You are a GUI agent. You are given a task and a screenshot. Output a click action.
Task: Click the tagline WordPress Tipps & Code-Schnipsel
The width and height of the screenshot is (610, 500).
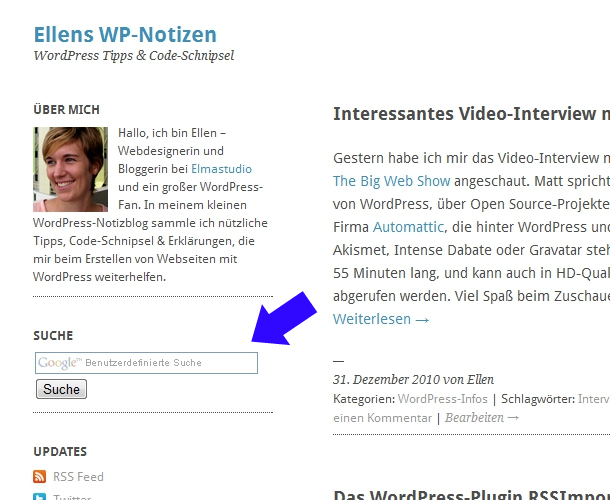[x=134, y=56]
